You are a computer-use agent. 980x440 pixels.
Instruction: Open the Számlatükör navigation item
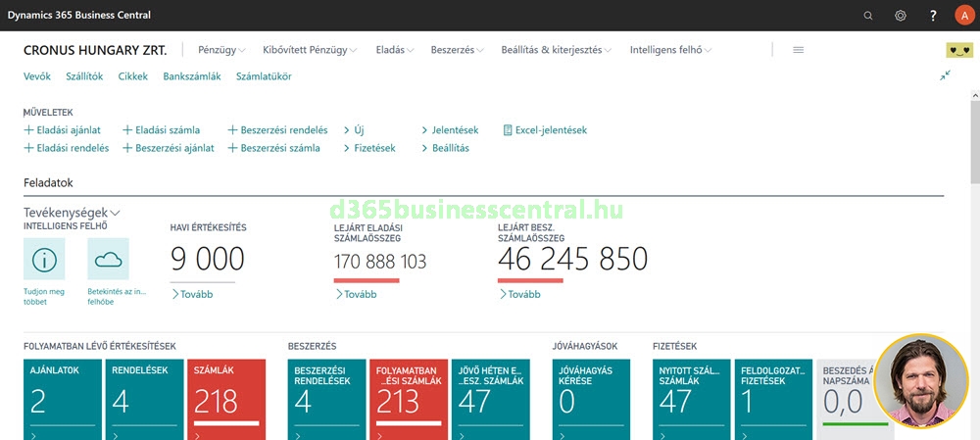(264, 76)
